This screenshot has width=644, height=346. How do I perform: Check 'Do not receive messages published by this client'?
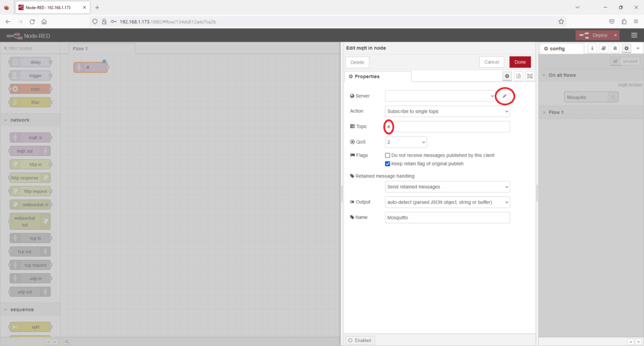click(x=387, y=155)
